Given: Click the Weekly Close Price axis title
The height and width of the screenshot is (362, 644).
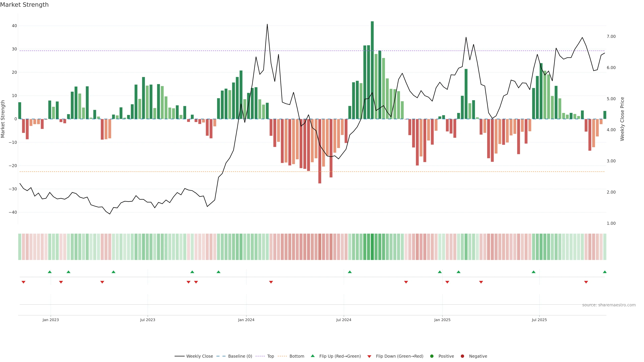Looking at the screenshot, I should (x=622, y=119).
